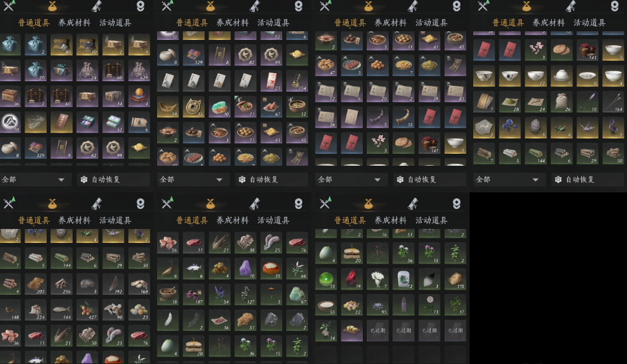The width and height of the screenshot is (627, 364).
Task: Open 活动道具 tab above the expired slots
Action: click(x=431, y=220)
